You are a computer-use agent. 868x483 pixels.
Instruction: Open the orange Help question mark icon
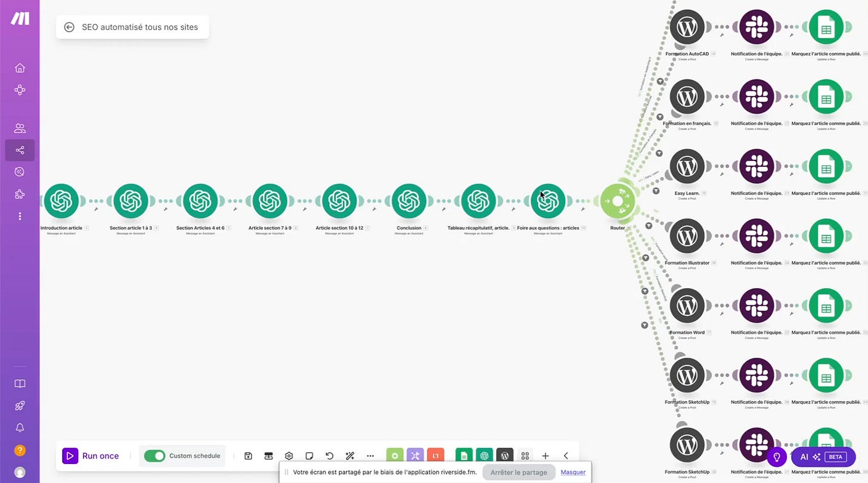pos(20,450)
